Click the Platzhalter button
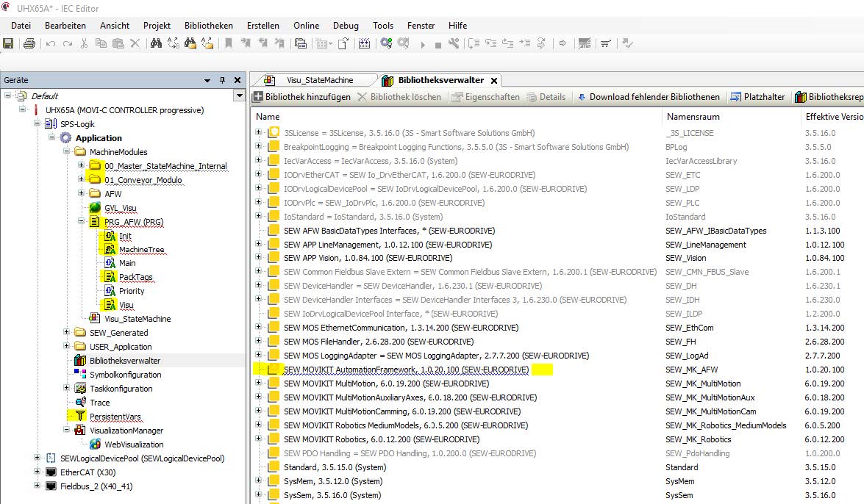This screenshot has width=864, height=504. (x=757, y=97)
